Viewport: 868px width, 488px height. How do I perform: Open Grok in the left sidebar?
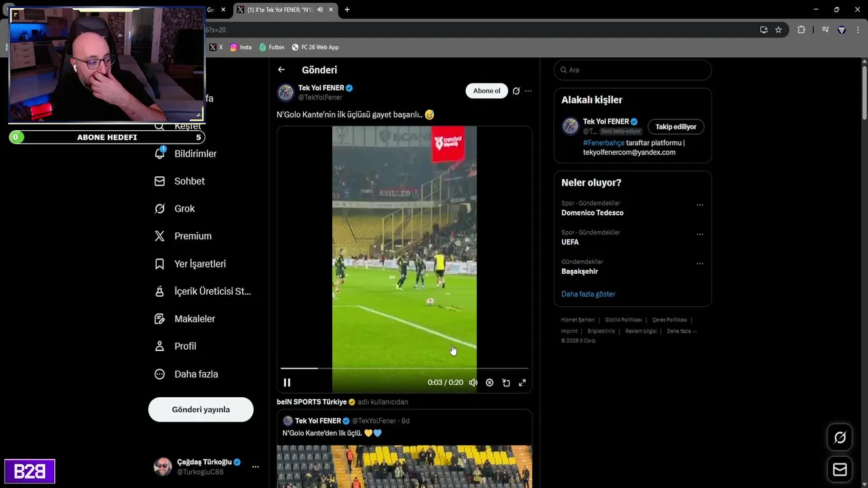click(174, 209)
